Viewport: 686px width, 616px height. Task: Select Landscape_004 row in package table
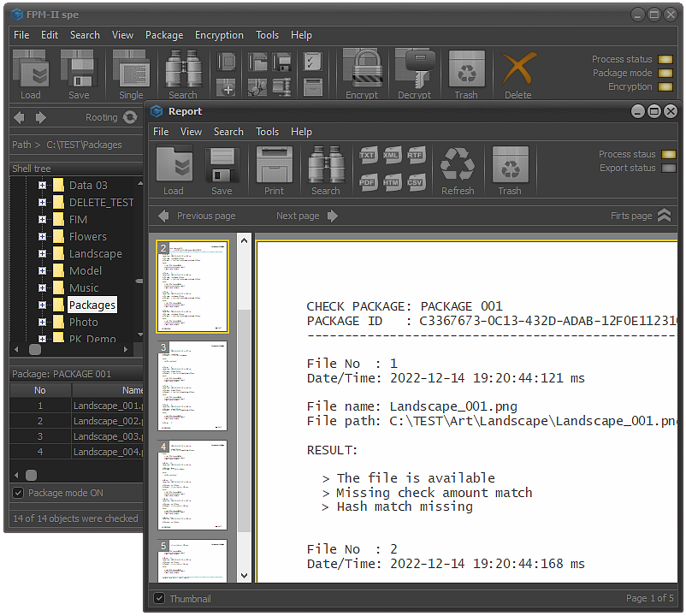pyautogui.click(x=77, y=452)
